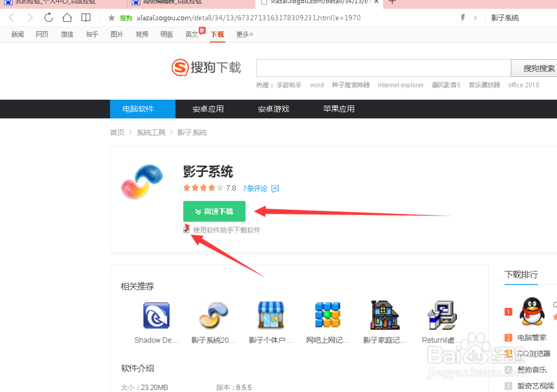Click the 搜狗搜索 search button
This screenshot has width=557, height=392.
534,68
